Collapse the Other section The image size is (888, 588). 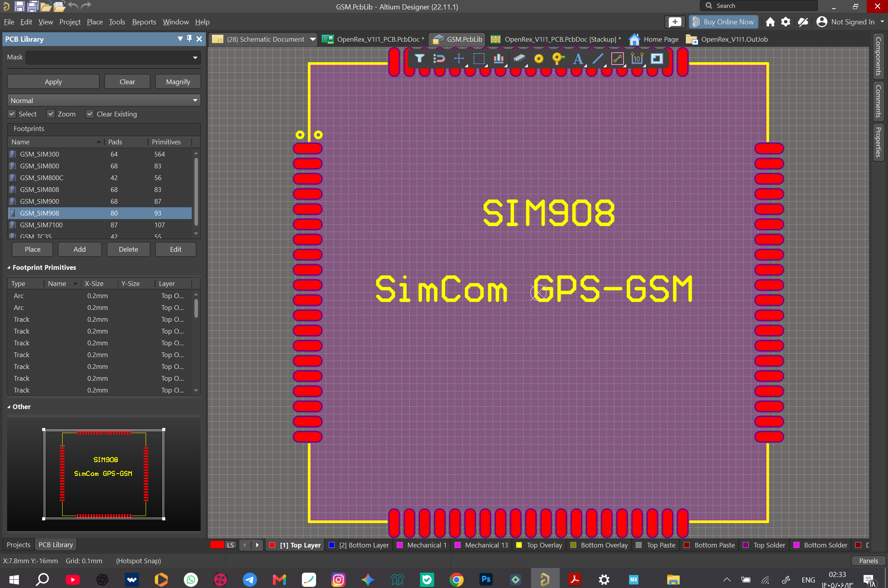click(9, 407)
